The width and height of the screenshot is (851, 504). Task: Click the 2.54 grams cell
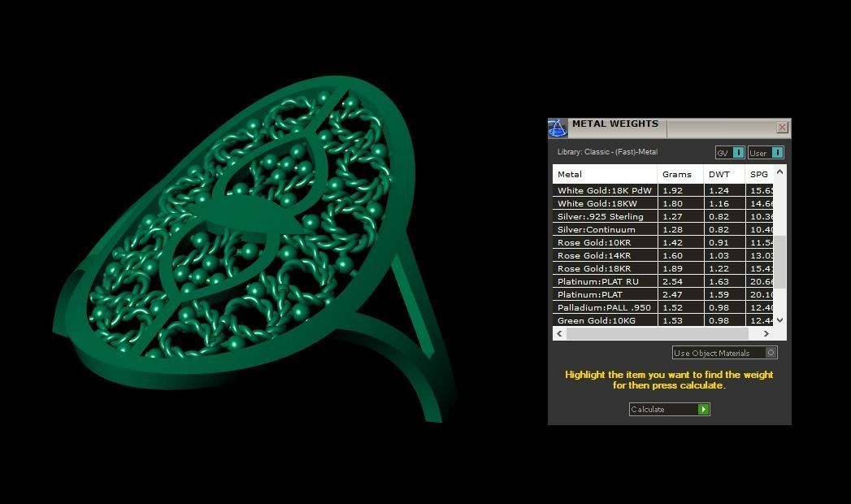[680, 281]
